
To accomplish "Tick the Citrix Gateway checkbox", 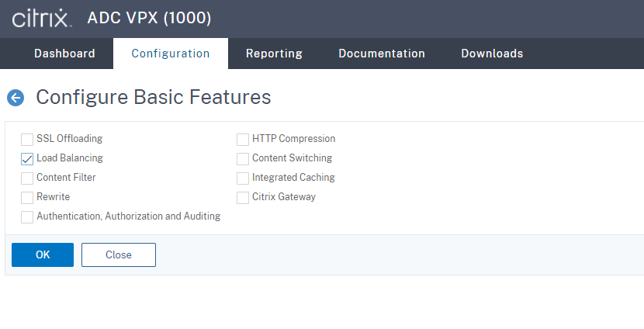I will point(243,197).
